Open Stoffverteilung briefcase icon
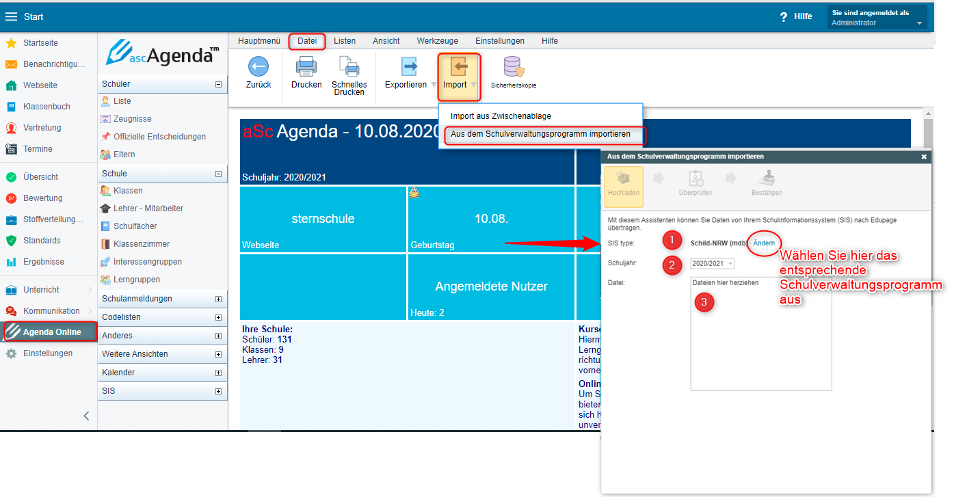Image resolution: width=980 pixels, height=497 pixels. coord(11,219)
